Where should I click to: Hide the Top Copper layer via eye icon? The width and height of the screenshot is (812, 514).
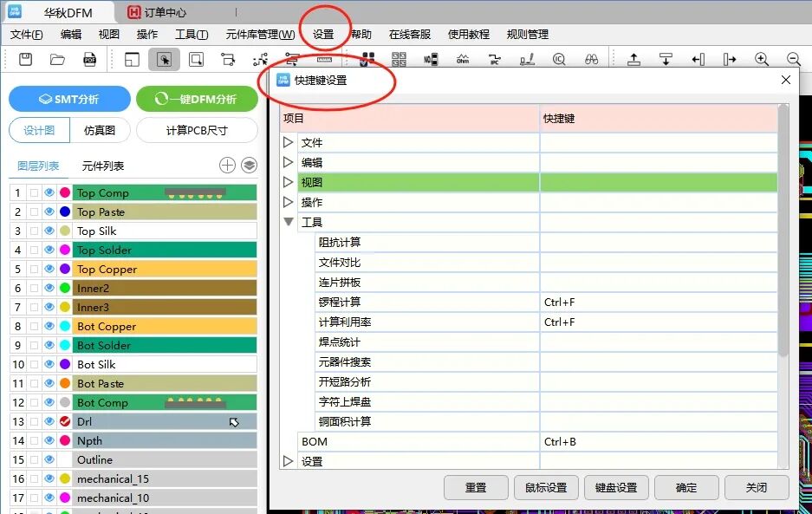49,269
